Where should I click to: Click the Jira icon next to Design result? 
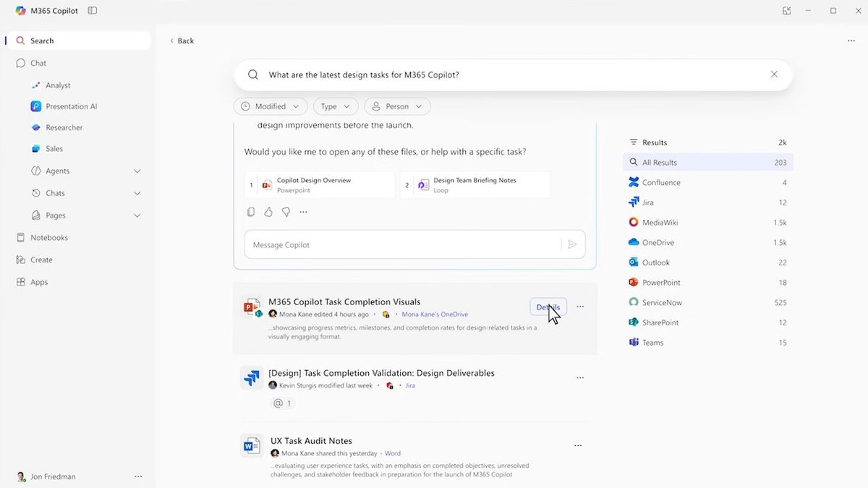252,378
